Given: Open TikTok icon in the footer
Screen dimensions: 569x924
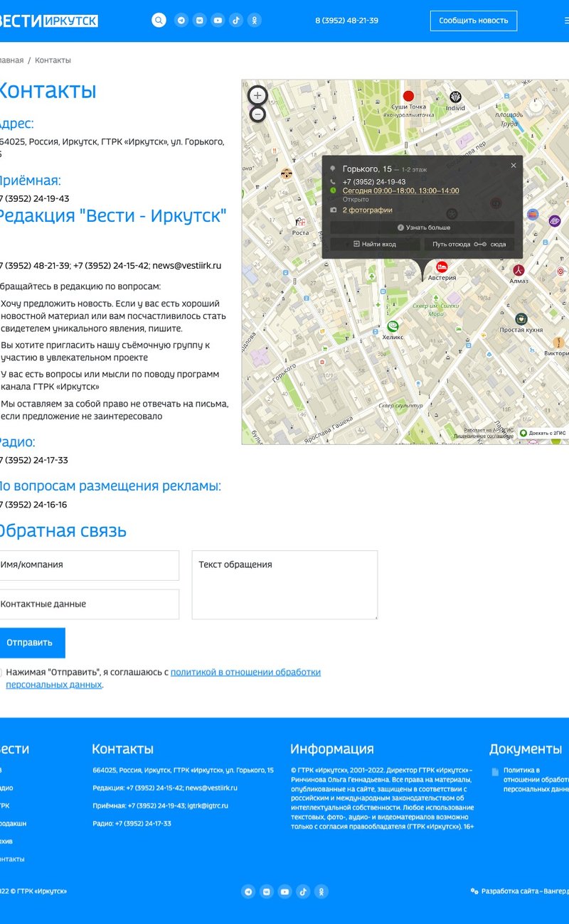Looking at the screenshot, I should coord(303,892).
